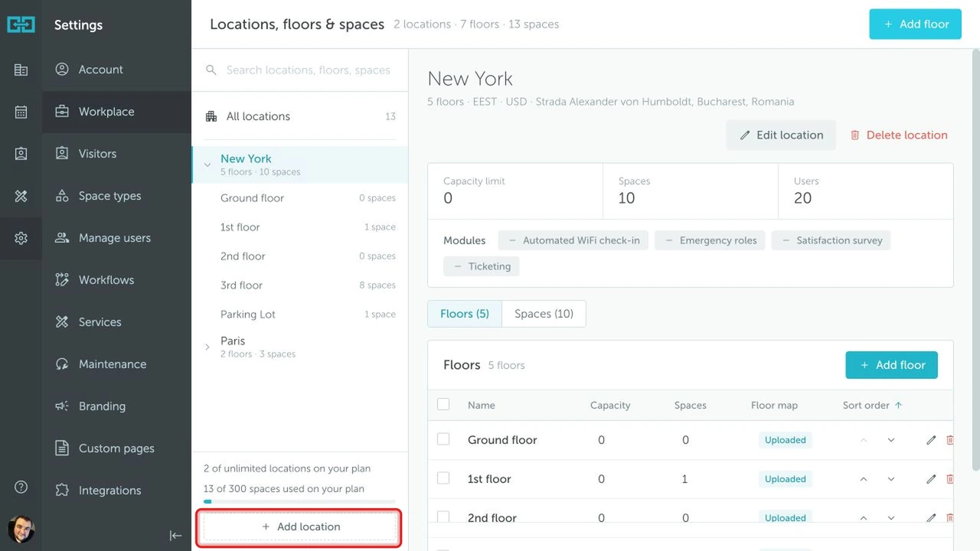This screenshot has height=551, width=980.
Task: Toggle the select-all floors checkbox
Action: coord(443,404)
